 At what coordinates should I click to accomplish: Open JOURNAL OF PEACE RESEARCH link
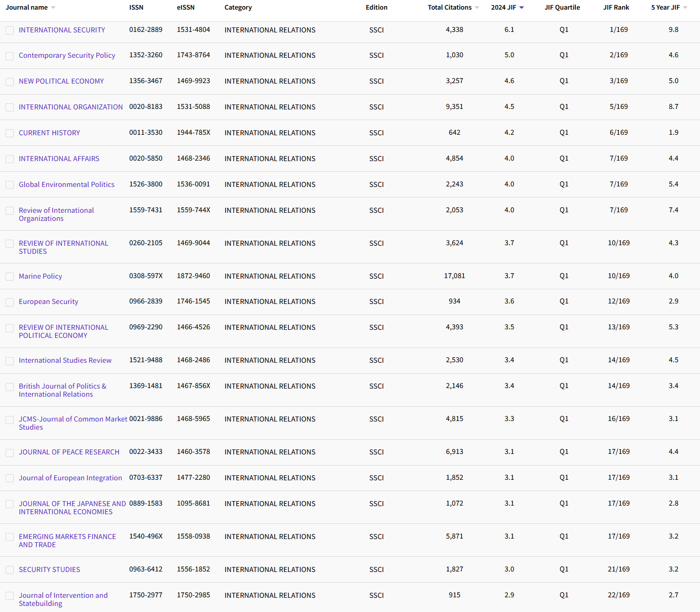[69, 452]
